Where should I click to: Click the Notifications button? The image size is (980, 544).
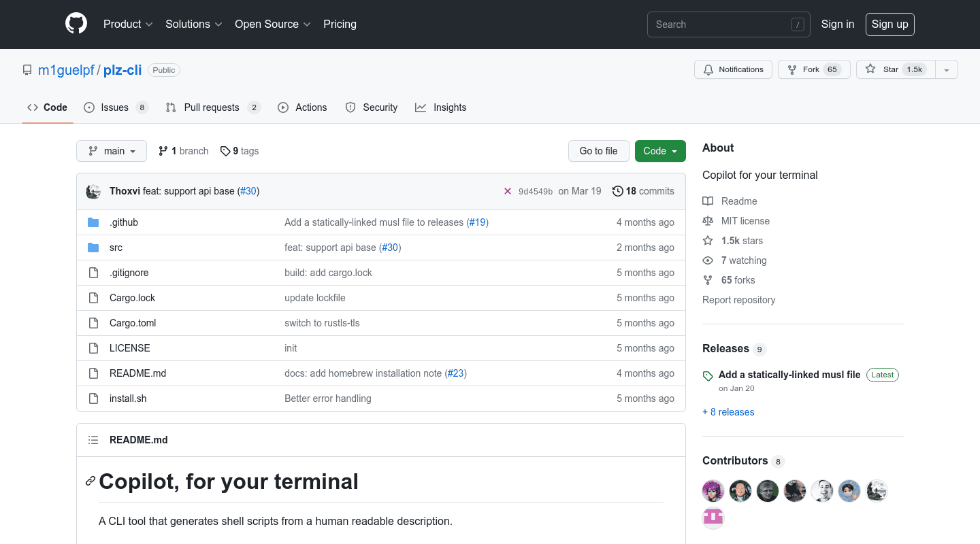tap(733, 69)
